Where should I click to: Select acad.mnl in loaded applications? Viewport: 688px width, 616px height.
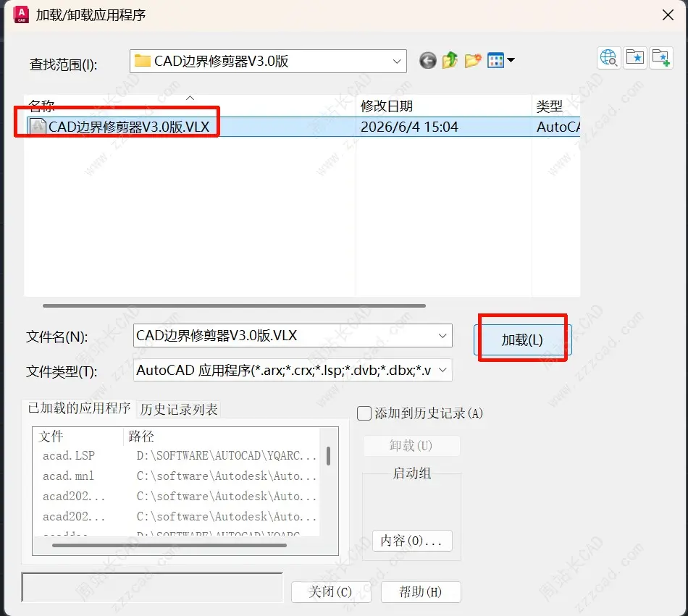click(x=68, y=476)
